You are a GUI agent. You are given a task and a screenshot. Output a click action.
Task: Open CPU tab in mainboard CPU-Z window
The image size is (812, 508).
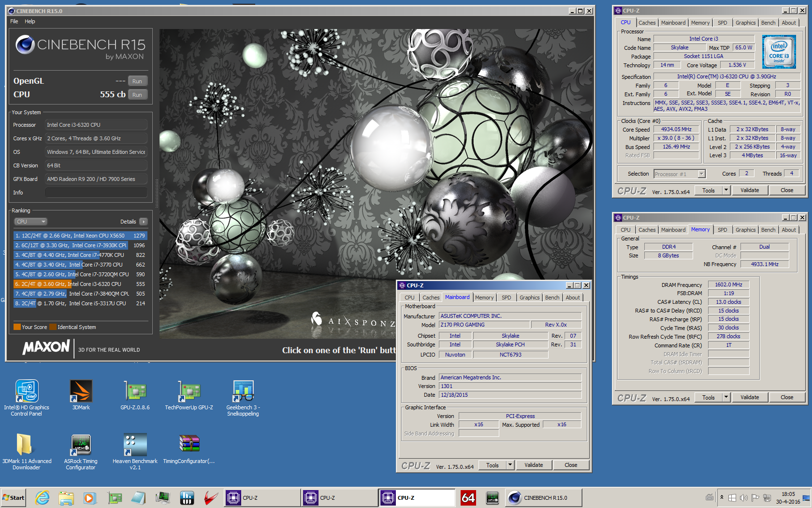pyautogui.click(x=409, y=298)
